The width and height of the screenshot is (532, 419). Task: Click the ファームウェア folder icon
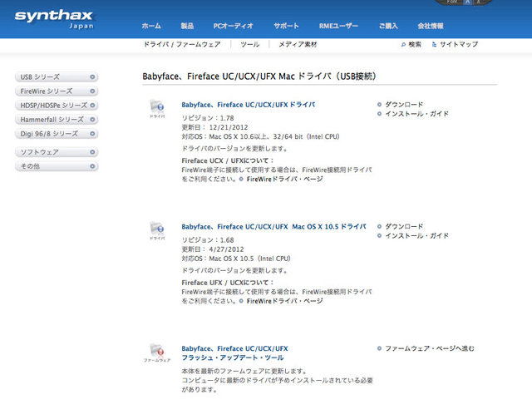[x=157, y=352]
